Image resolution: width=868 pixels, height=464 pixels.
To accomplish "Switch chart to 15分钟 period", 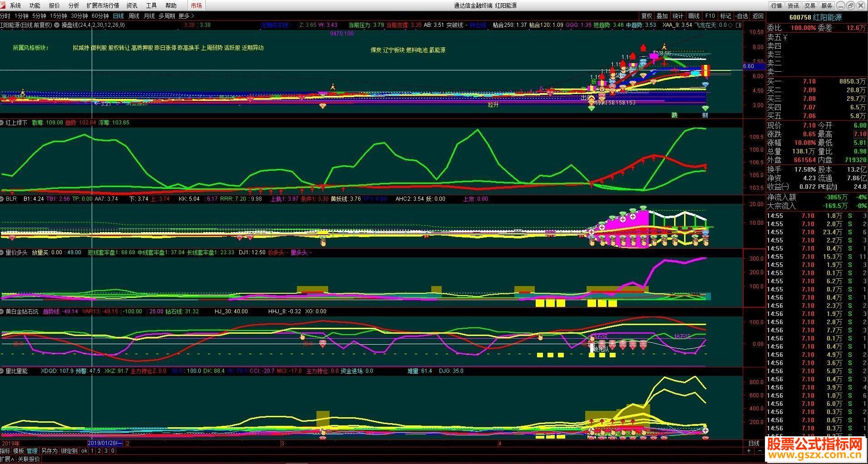I will (58, 16).
